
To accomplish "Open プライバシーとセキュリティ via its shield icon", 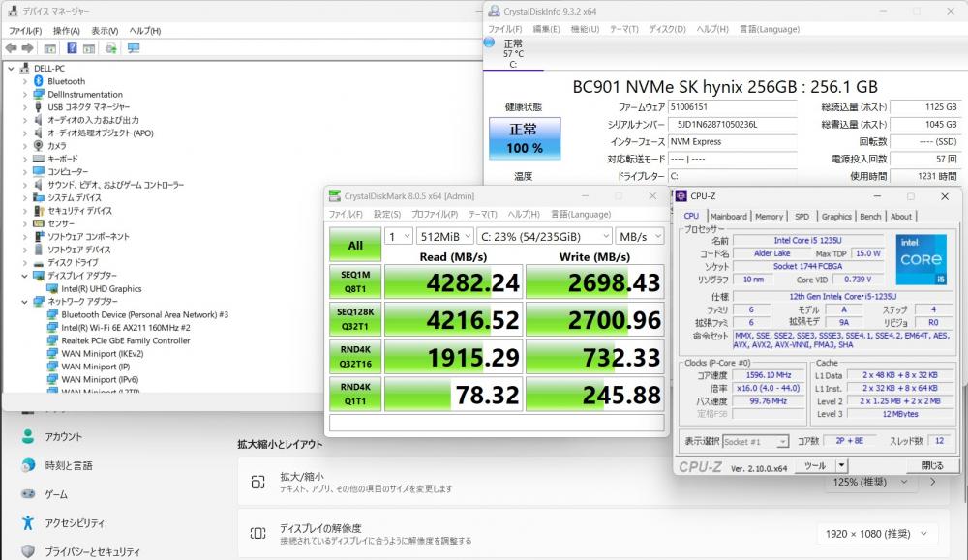I will 28,552.
